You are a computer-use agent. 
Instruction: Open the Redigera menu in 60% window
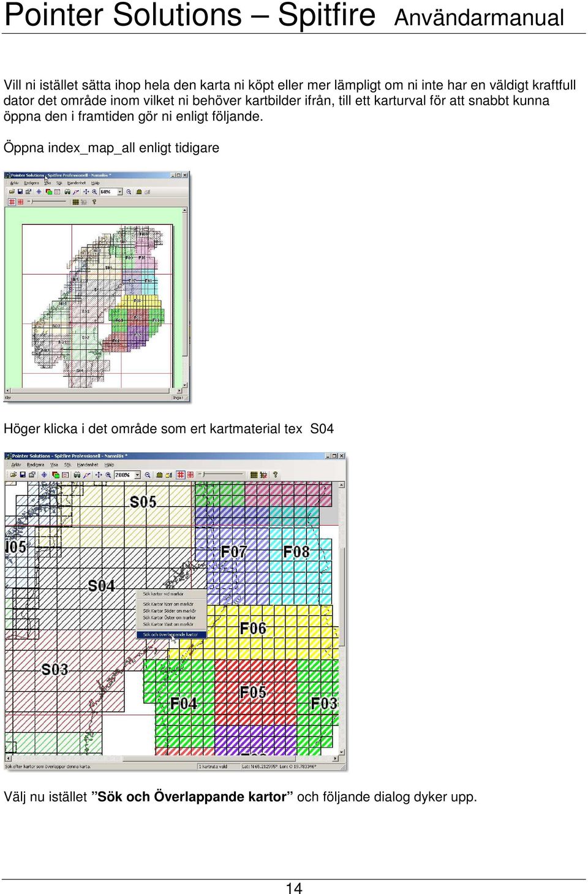[31, 183]
